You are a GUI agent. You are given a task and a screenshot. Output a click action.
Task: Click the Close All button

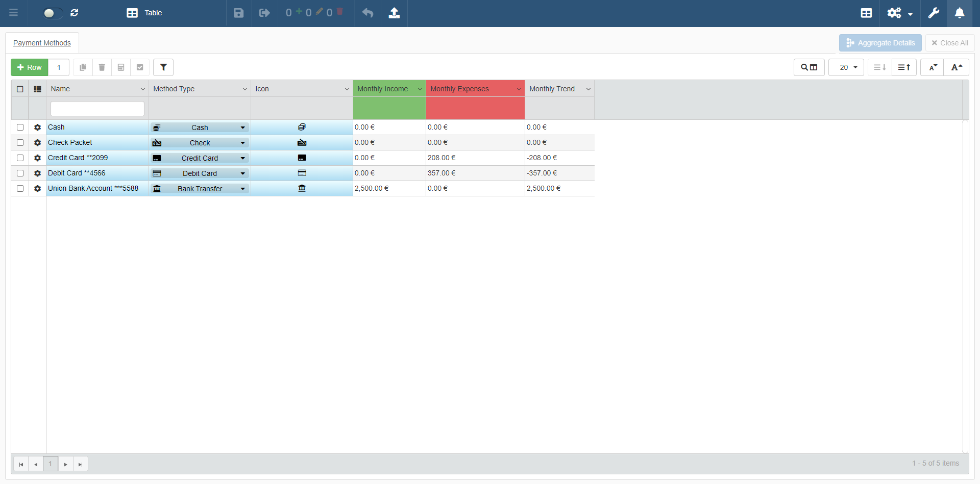(949, 43)
